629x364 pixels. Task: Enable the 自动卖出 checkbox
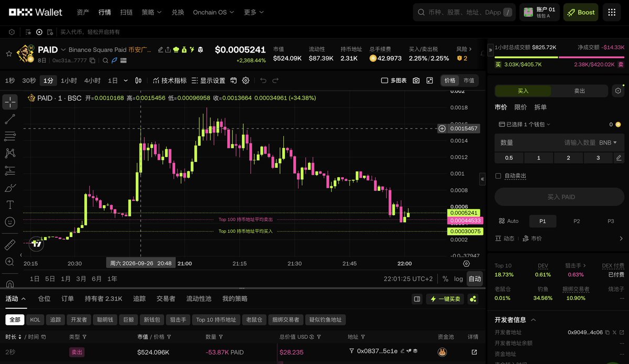coord(498,176)
